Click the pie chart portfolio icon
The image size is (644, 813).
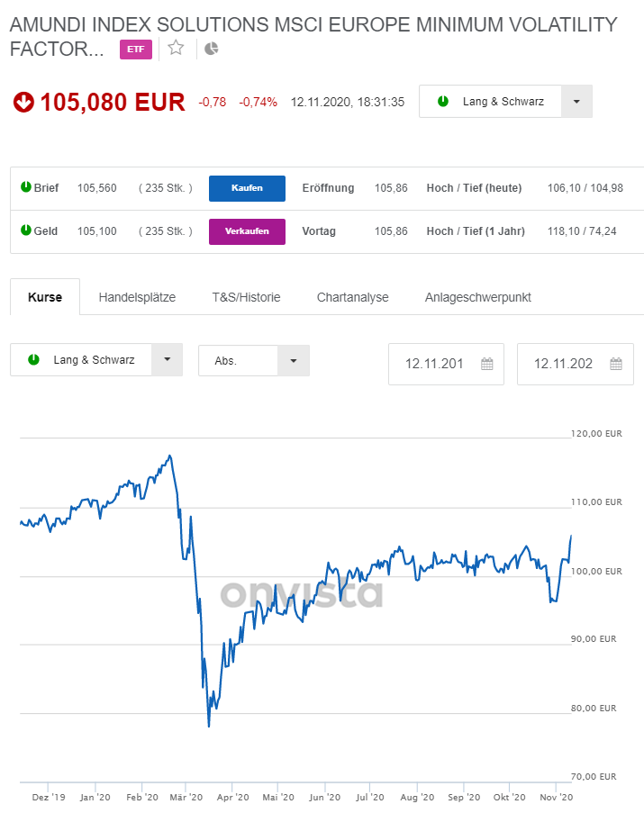point(212,49)
